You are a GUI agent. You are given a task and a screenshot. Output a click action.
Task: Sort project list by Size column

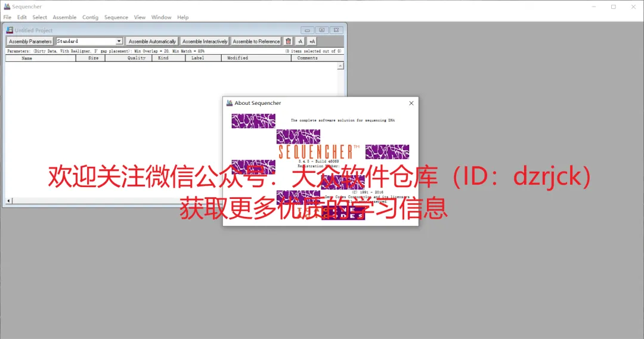point(91,58)
